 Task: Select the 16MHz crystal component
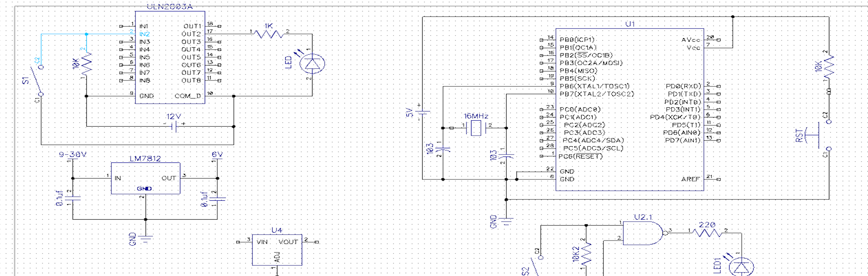coord(476,128)
